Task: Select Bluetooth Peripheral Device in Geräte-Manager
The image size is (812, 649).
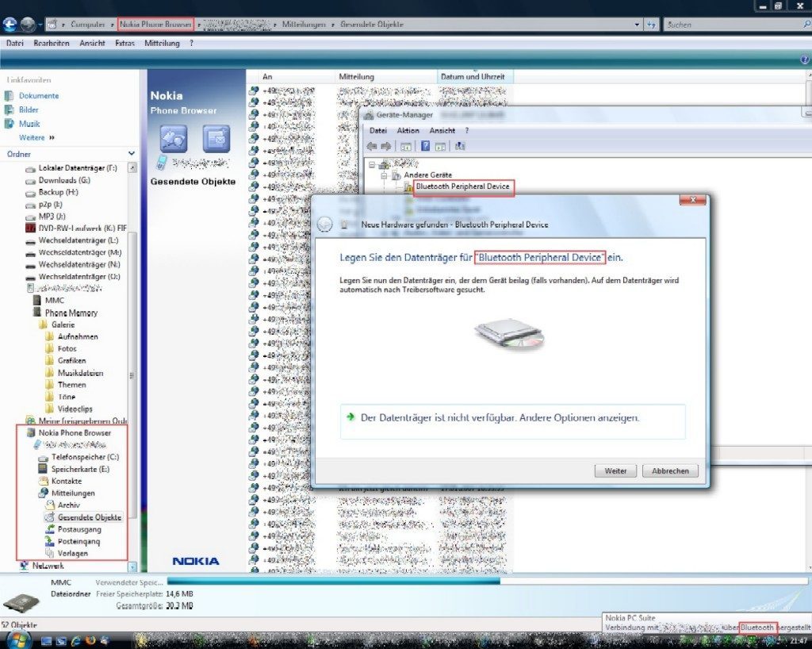Action: tap(462, 186)
